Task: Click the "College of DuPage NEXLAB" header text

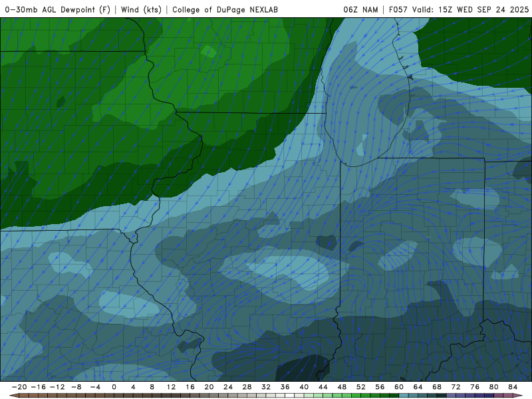Action: coord(225,9)
